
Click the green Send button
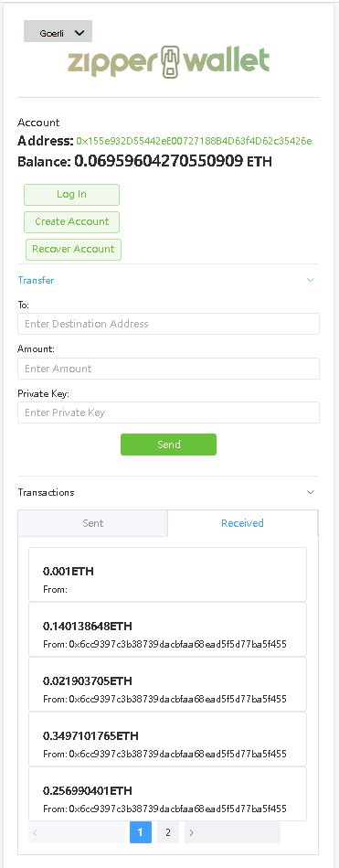pos(169,445)
